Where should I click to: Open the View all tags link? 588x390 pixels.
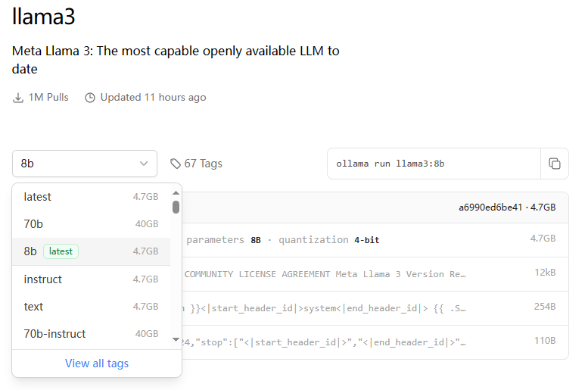[x=97, y=363]
